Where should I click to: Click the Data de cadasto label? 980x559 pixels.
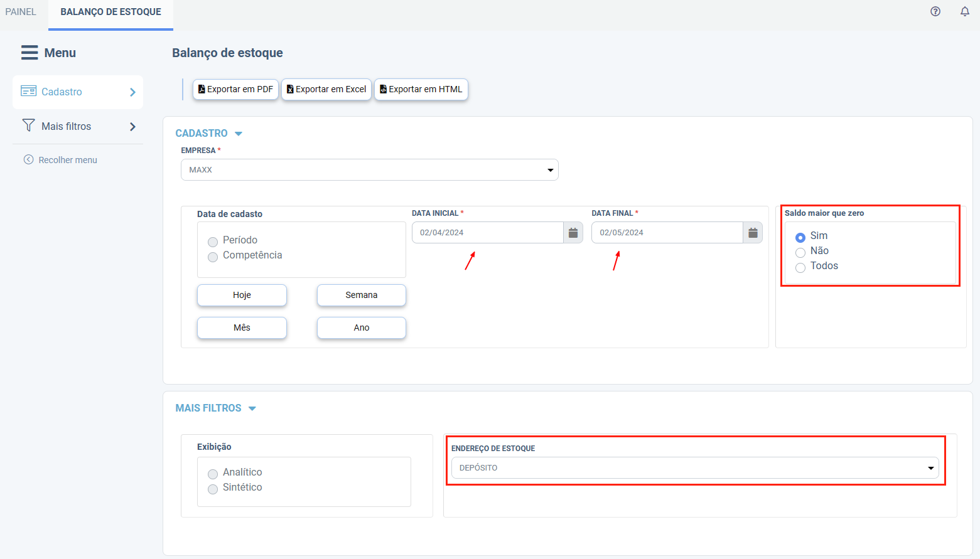pos(230,214)
